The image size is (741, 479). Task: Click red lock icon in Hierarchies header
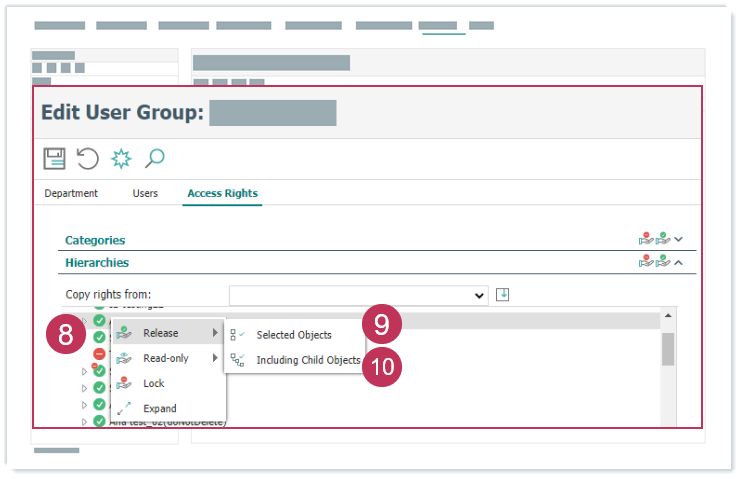(x=646, y=262)
